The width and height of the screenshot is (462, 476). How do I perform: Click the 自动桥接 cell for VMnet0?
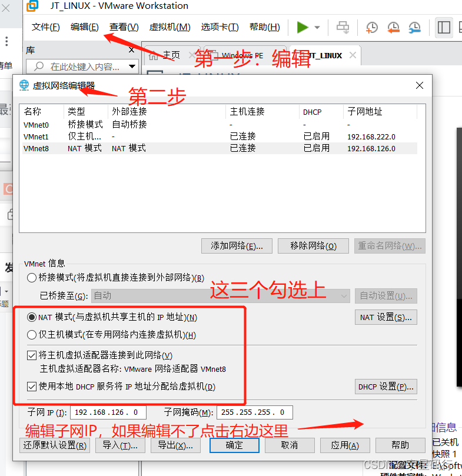[129, 125]
